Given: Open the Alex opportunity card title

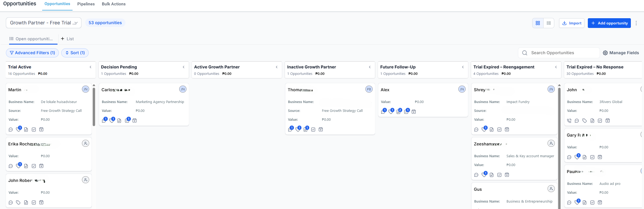Looking at the screenshot, I should (385, 90).
